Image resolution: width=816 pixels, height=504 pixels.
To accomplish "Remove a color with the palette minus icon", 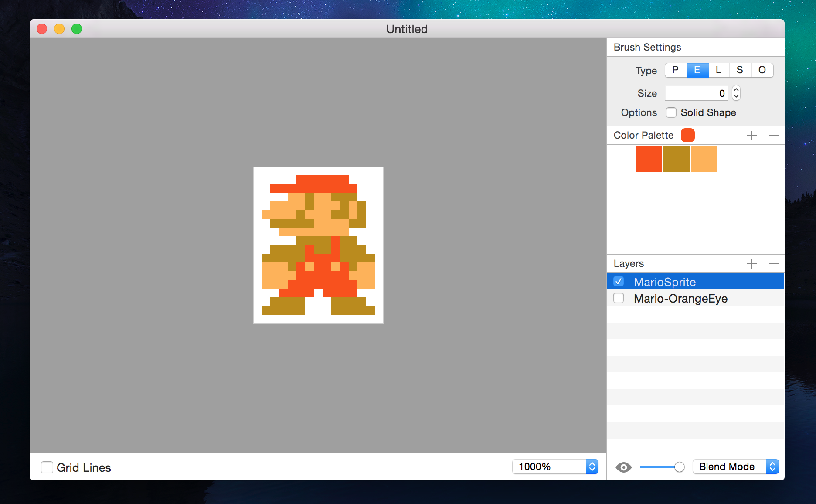I will (774, 136).
